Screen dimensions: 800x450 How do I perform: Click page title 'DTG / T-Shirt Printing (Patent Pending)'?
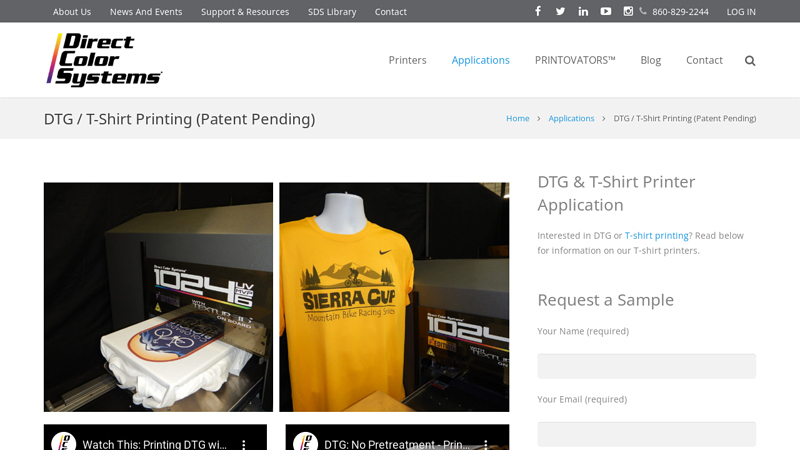pyautogui.click(x=180, y=119)
